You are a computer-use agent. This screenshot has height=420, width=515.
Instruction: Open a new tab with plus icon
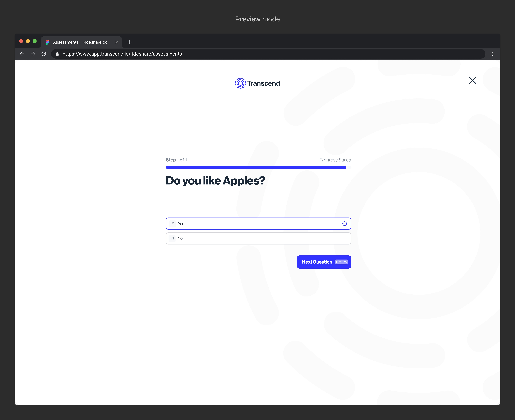(x=129, y=42)
